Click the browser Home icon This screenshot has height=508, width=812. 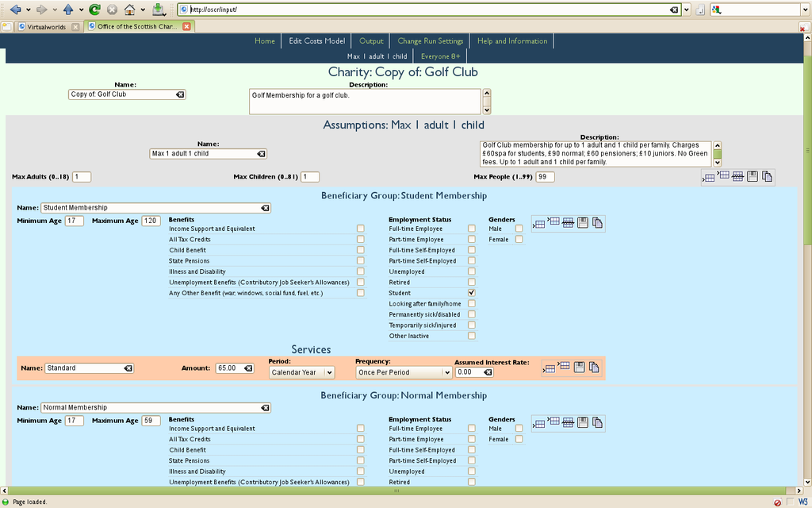[x=129, y=10]
